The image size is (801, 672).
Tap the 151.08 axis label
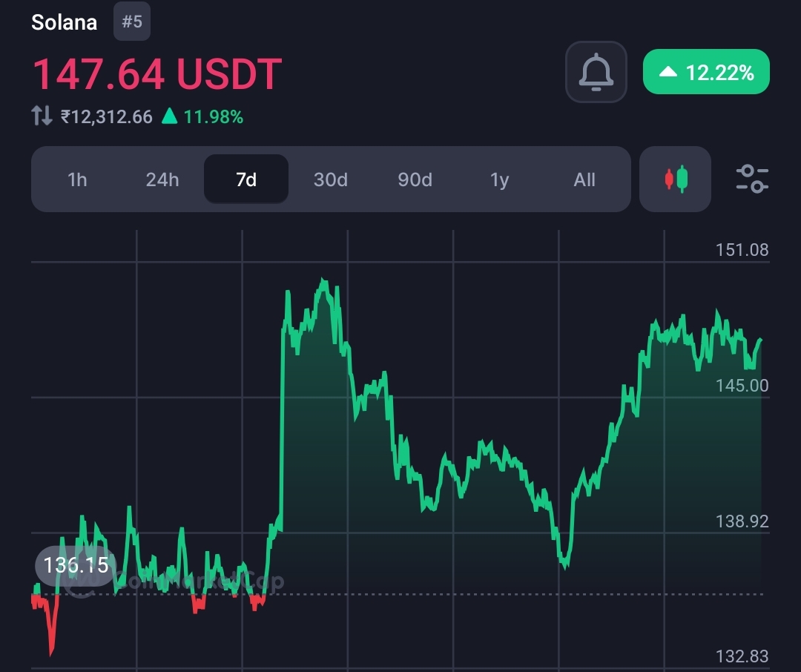742,250
